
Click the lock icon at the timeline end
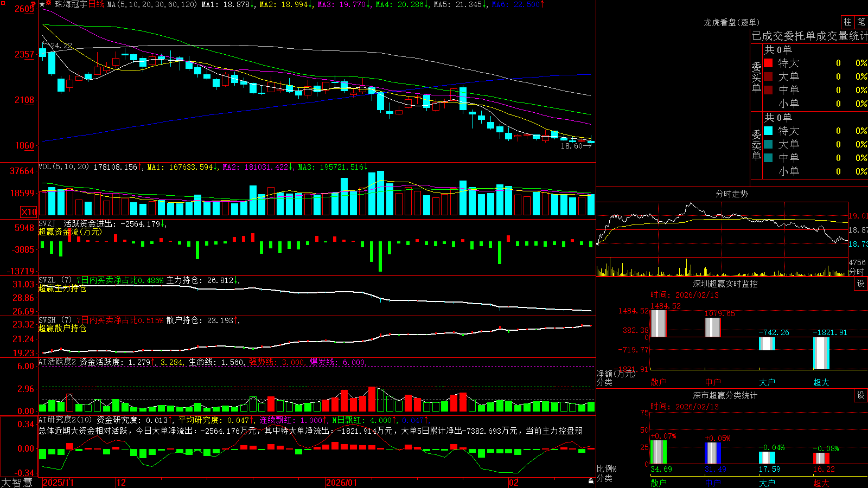pos(591,481)
